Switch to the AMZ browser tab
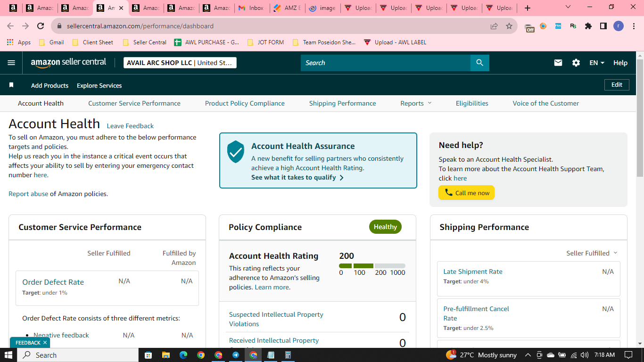644x362 pixels. [288, 8]
